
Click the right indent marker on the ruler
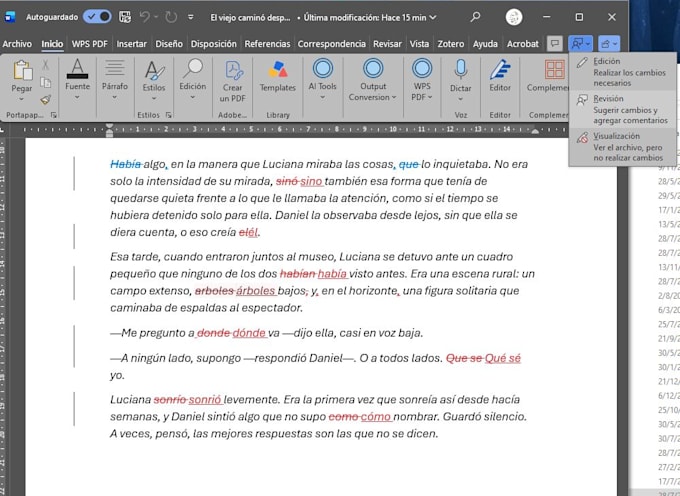tap(536, 131)
